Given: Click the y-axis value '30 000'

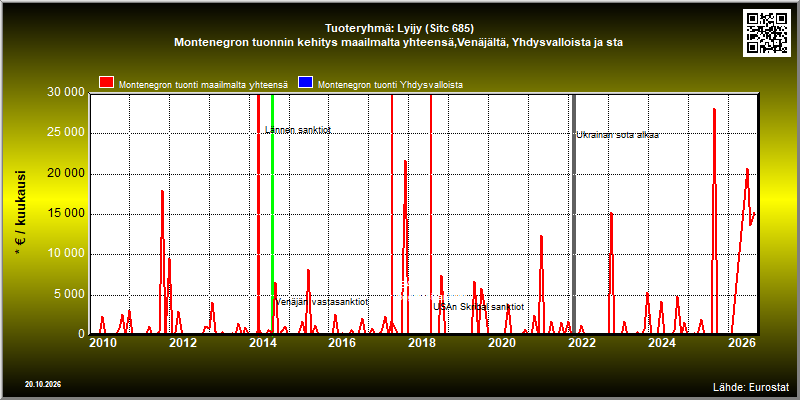Looking at the screenshot, I should coord(65,93).
